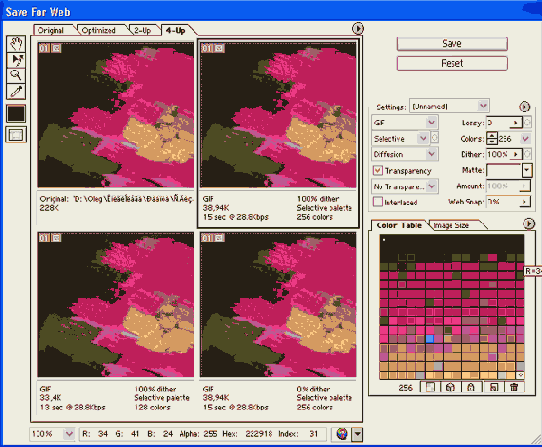542x447 pixels.
Task: Open the zoom level dropdown
Action: pos(52,434)
